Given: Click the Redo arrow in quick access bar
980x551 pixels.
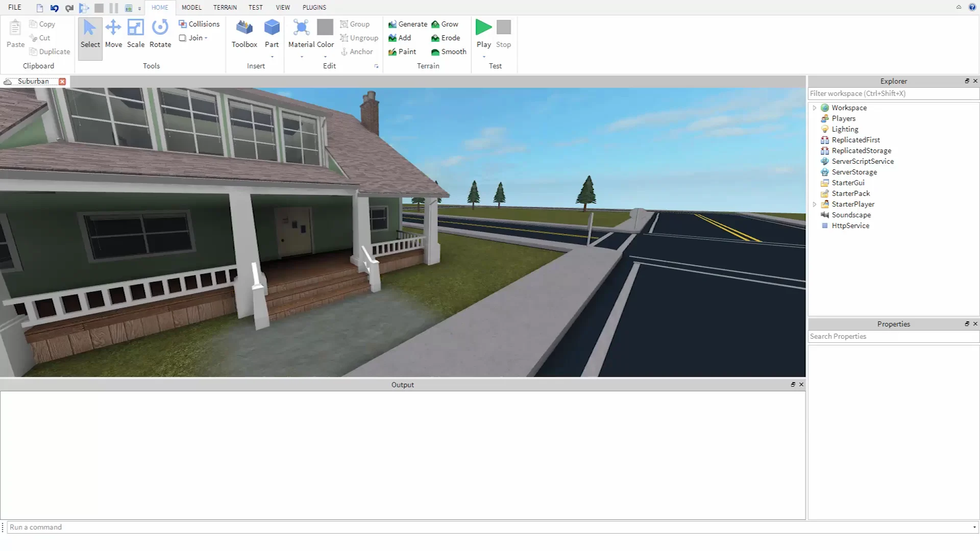Looking at the screenshot, I should [x=69, y=8].
